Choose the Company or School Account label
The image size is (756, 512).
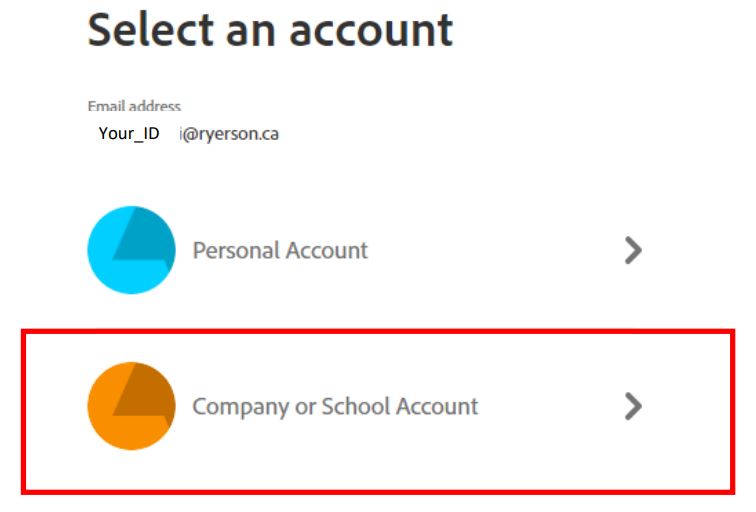335,407
